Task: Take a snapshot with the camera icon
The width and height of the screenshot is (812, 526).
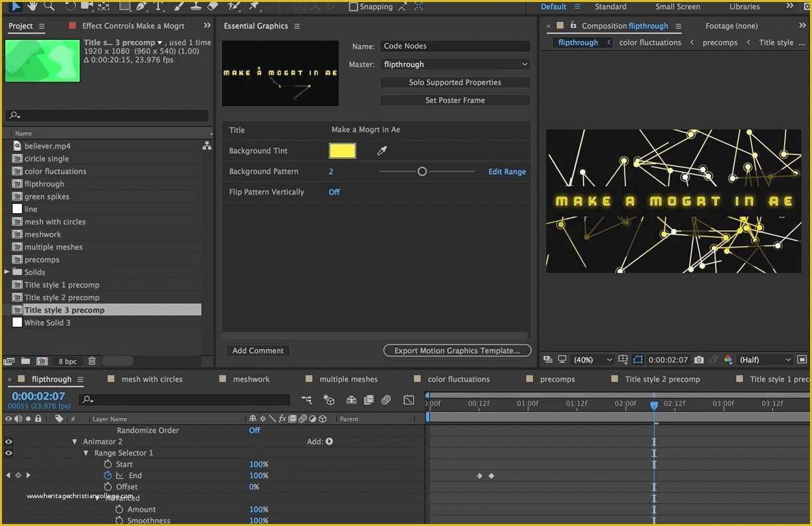Action: tap(698, 359)
